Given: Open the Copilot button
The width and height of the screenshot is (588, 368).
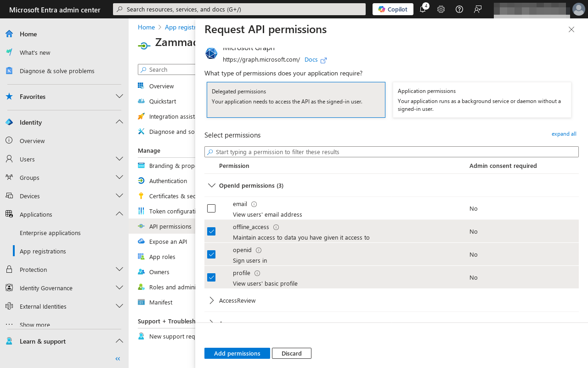Looking at the screenshot, I should 393,9.
